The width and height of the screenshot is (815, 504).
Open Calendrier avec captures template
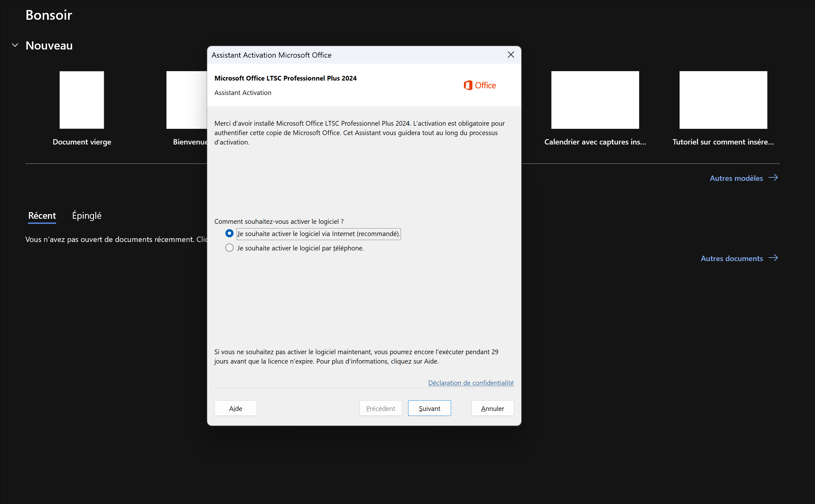595,100
